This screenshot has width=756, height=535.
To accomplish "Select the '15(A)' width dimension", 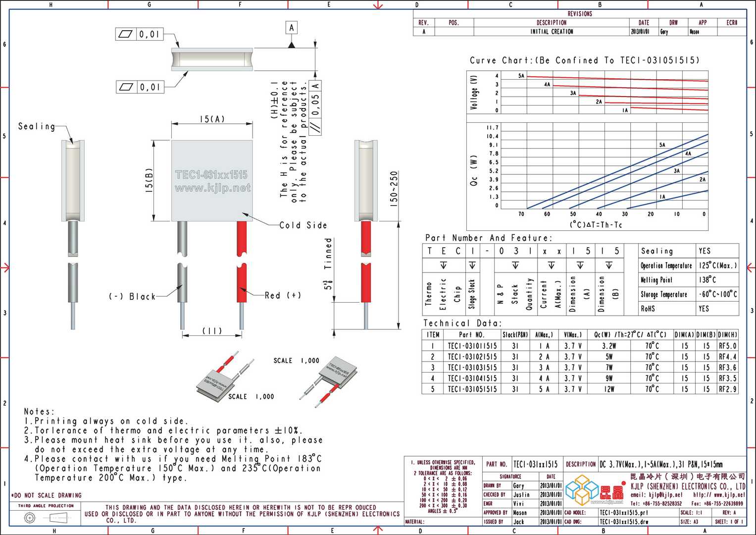I will (x=212, y=119).
